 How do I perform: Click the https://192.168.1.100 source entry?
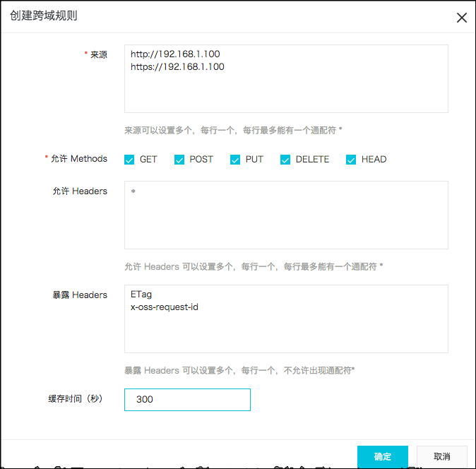[177, 67]
